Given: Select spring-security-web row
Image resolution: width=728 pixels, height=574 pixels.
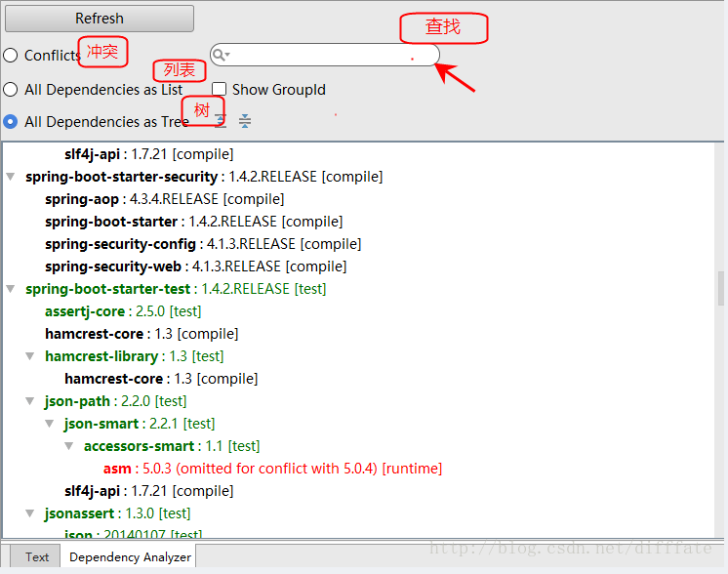Looking at the screenshot, I should click(x=195, y=266).
